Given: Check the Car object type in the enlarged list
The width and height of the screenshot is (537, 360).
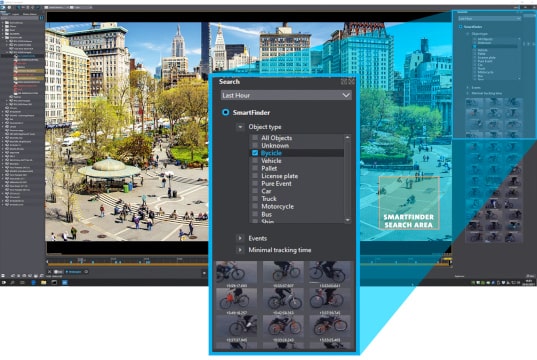Looking at the screenshot, I should (255, 191).
